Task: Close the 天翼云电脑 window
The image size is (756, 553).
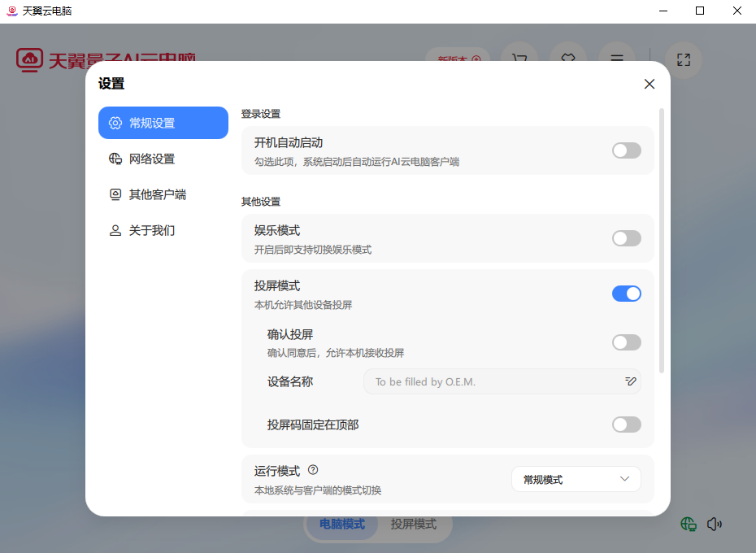Action: [x=736, y=11]
